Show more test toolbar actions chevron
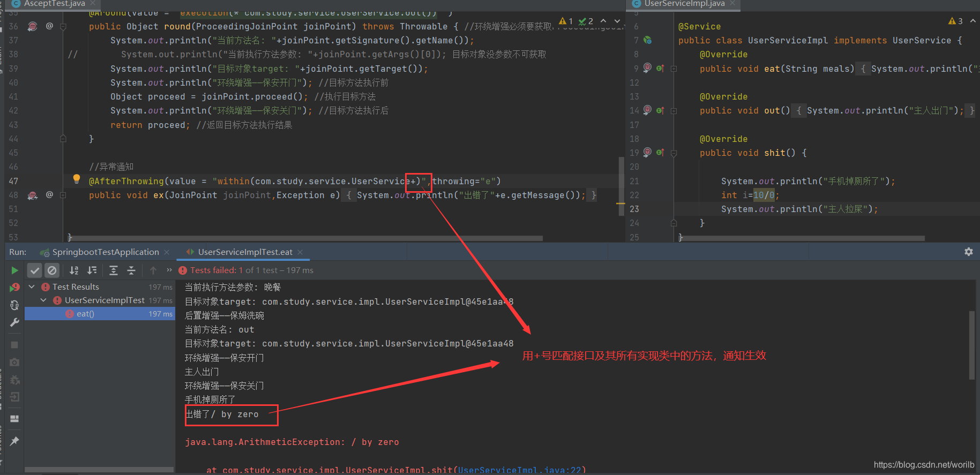980x475 pixels. coord(169,270)
